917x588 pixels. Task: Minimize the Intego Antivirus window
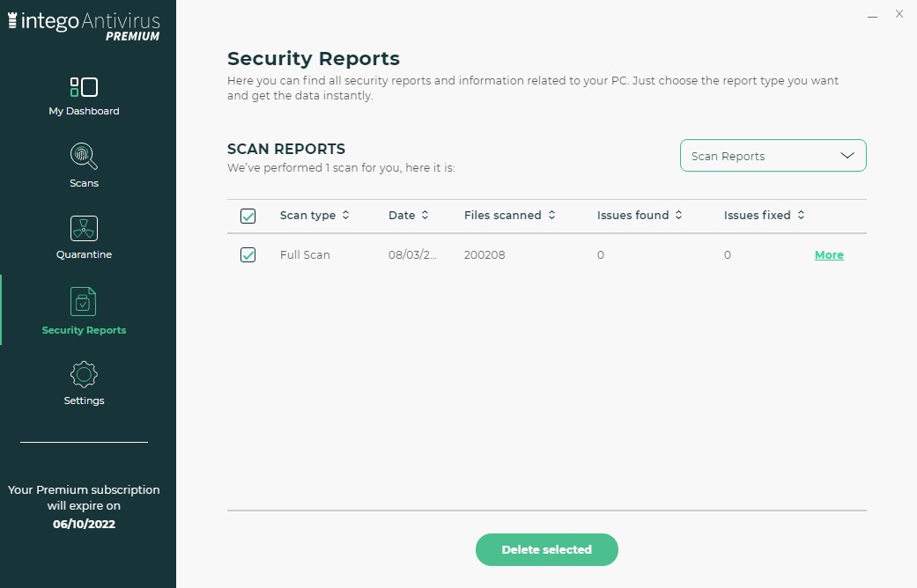[872, 15]
